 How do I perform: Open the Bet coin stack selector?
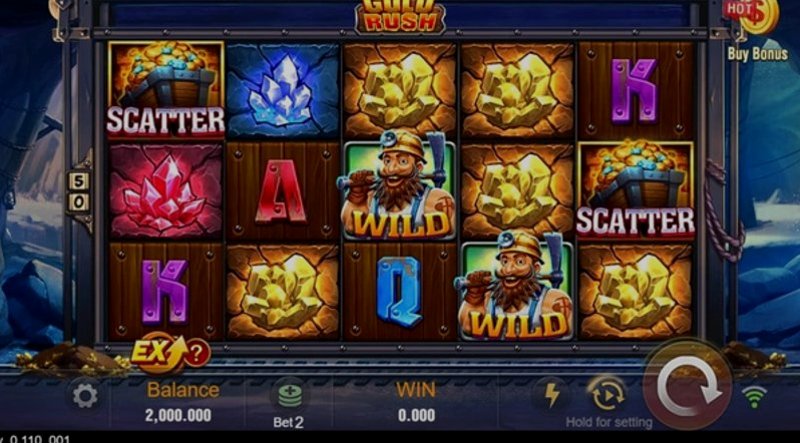pyautogui.click(x=290, y=395)
